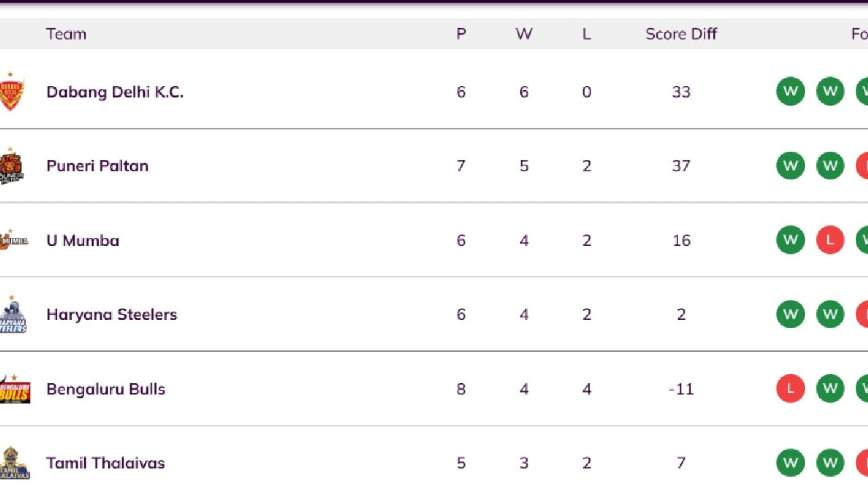
Task: Click the Tamil Thalaivas team logo
Action: tap(15, 463)
